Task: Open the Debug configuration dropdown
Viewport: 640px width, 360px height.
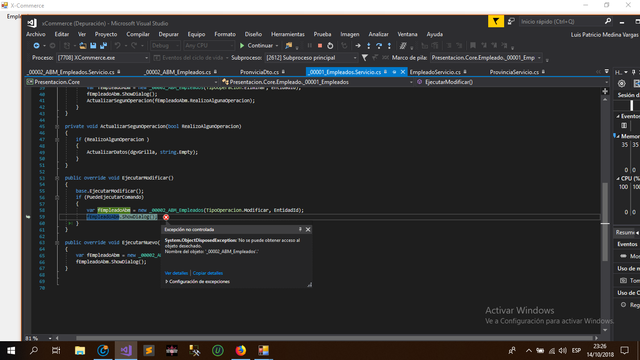Action: pyautogui.click(x=165, y=46)
